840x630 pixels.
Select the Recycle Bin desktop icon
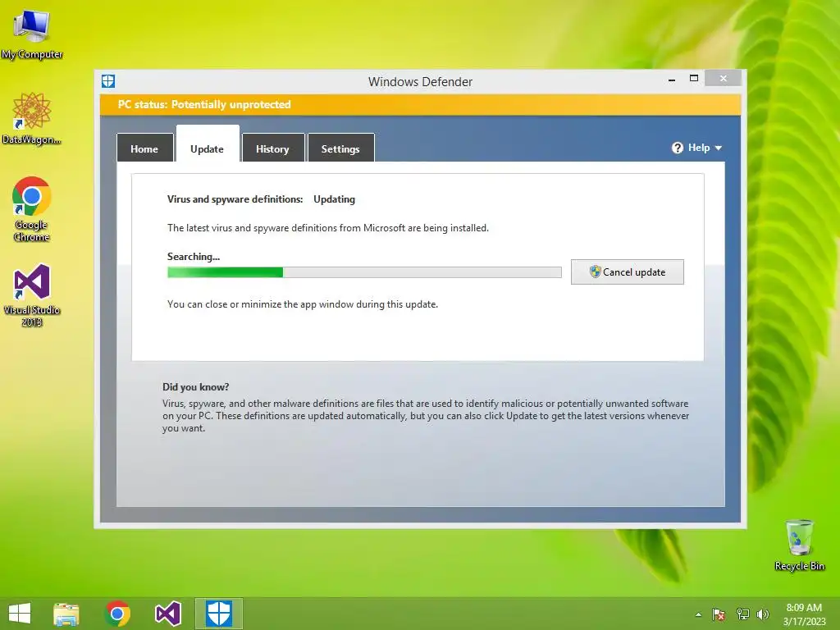tap(799, 546)
